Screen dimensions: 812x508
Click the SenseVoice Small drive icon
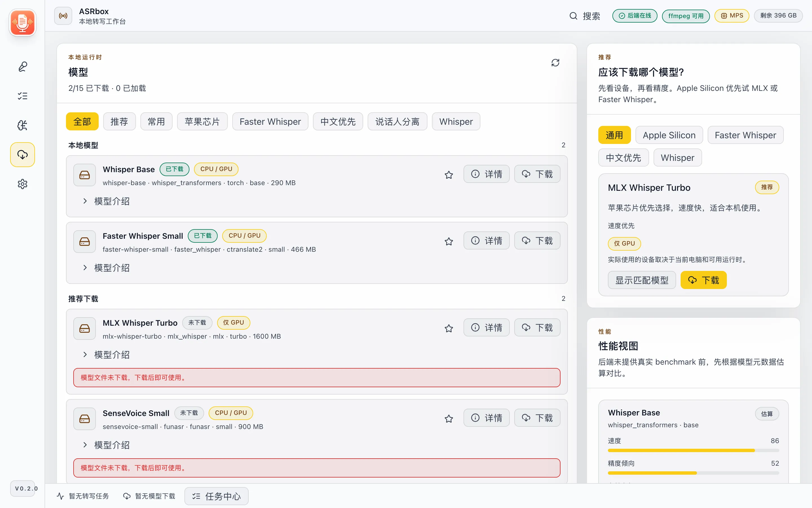tap(85, 419)
